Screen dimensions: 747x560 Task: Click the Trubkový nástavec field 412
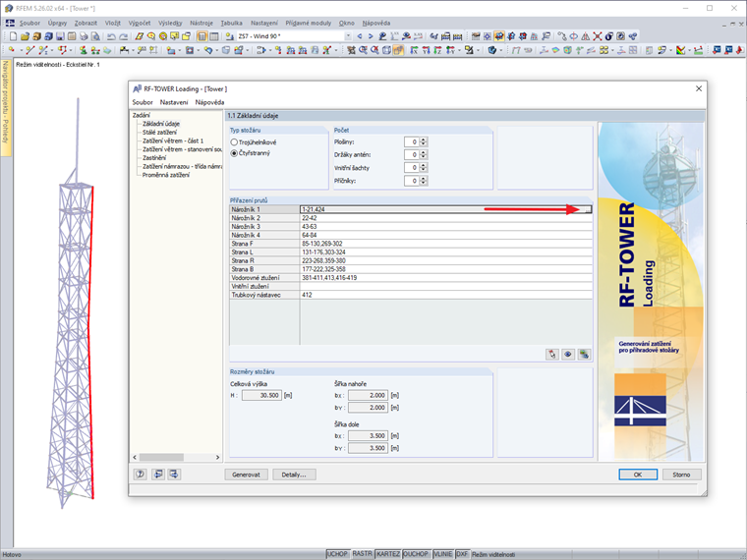(x=446, y=296)
